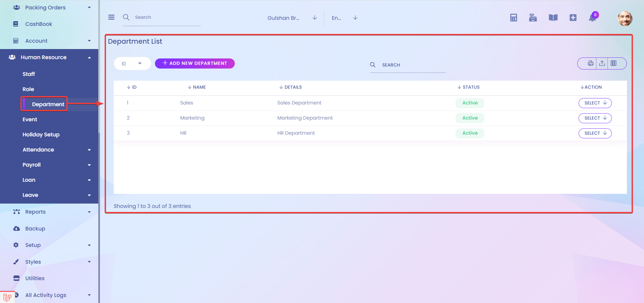
Task: Click the plus square quick-add icon
Action: (573, 17)
